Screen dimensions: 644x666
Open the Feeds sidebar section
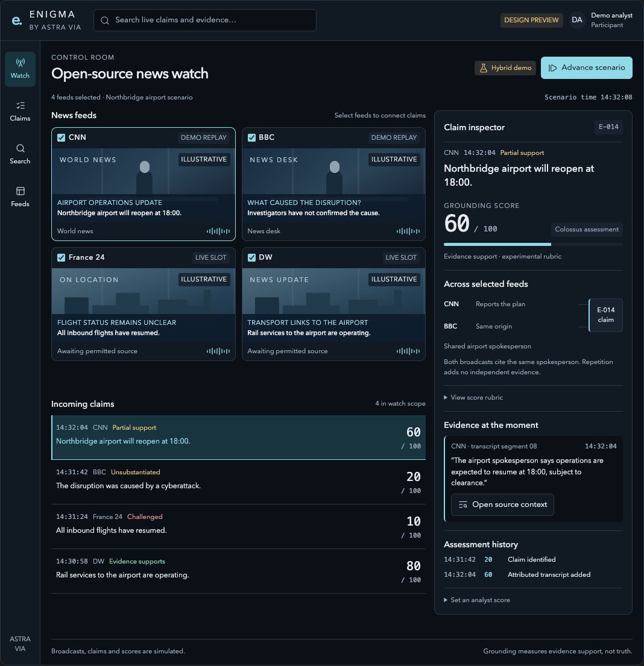click(20, 198)
